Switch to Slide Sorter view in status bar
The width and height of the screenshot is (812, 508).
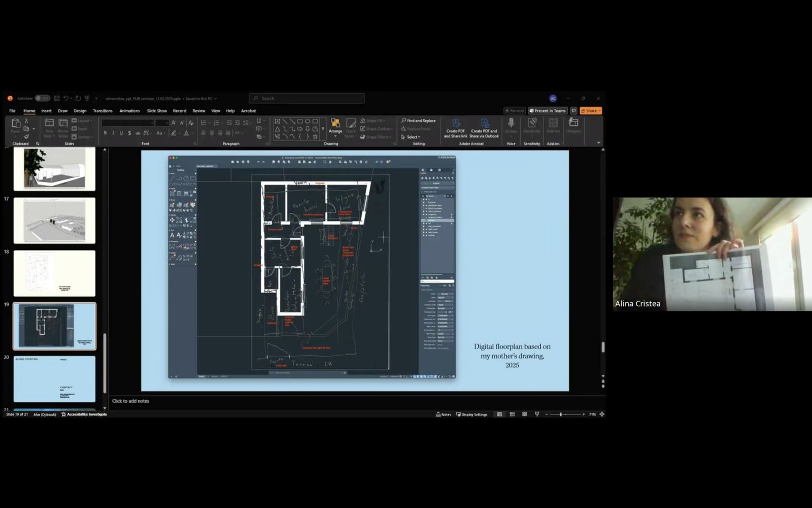[x=512, y=415]
